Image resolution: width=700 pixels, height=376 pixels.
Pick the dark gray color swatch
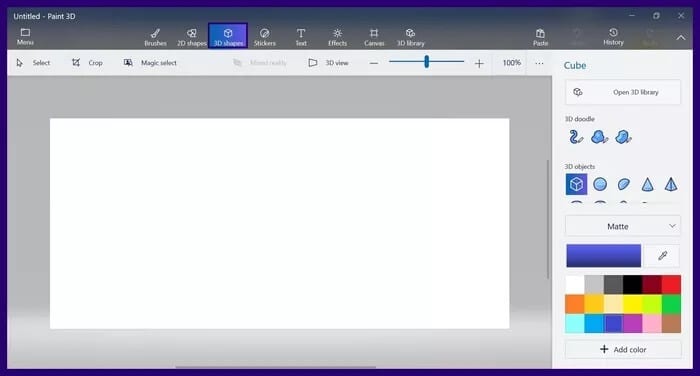[x=613, y=284]
